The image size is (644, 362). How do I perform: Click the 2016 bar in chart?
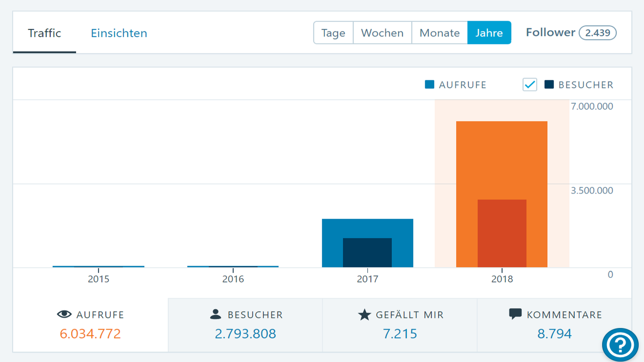click(233, 266)
